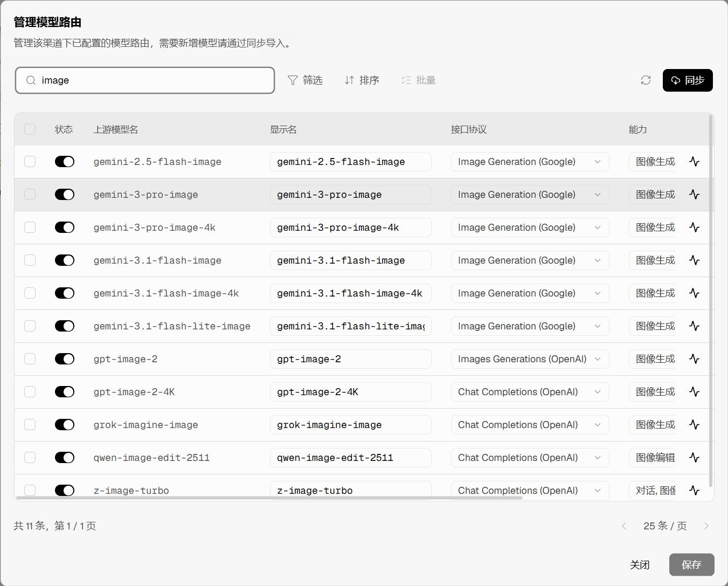Click pulse icon for gemini-3-pro-image-4k

(x=694, y=227)
